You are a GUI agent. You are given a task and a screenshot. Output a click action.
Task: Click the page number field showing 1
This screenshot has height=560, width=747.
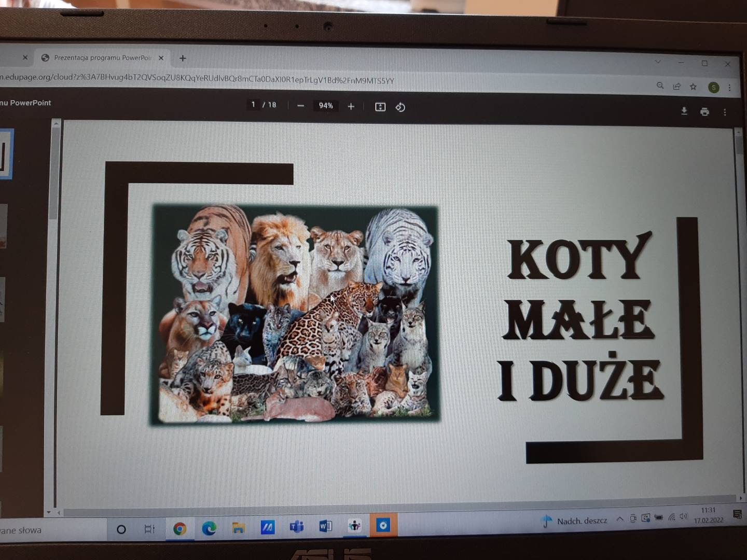coord(253,104)
